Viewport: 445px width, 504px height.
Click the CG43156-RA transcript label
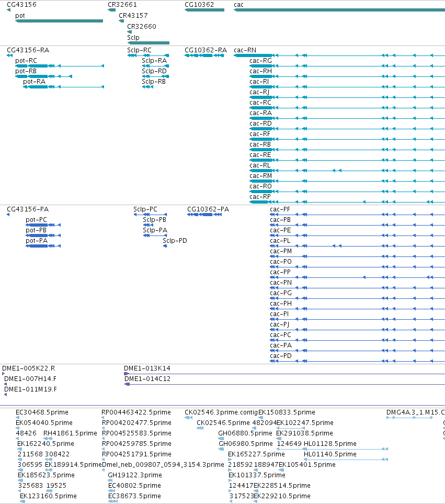point(28,50)
